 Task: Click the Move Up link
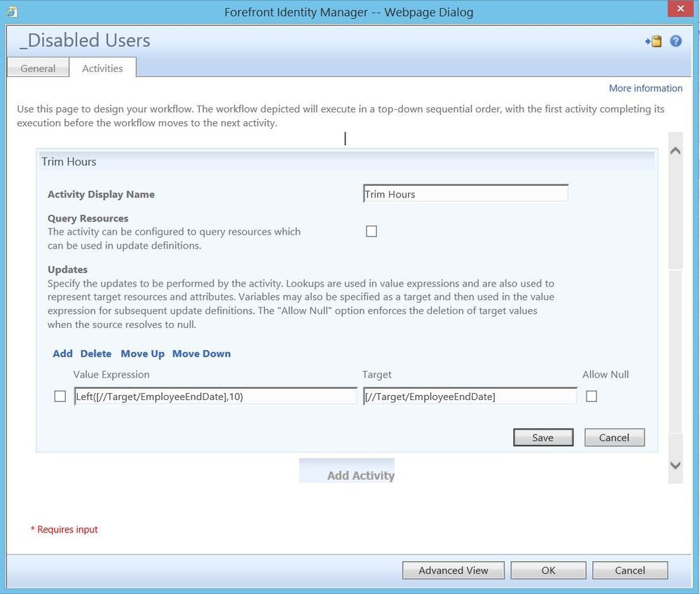(x=142, y=354)
